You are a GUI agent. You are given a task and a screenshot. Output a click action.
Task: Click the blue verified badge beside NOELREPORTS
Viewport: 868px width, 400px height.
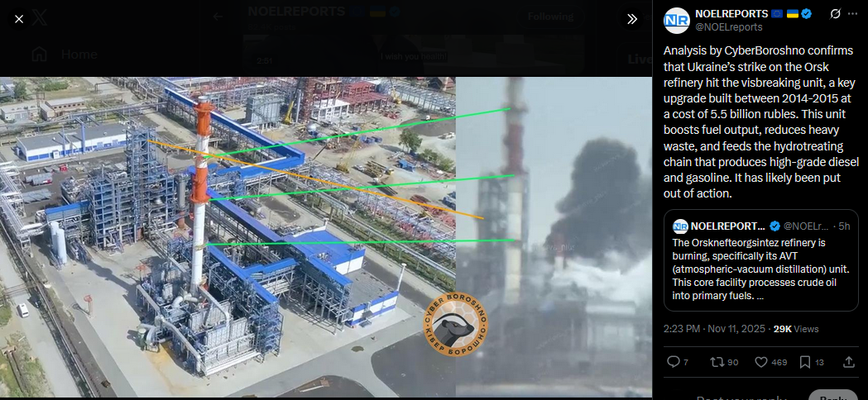(x=807, y=14)
